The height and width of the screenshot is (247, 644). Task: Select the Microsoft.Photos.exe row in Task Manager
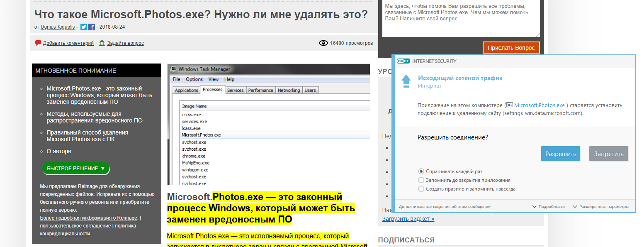pyautogui.click(x=274, y=135)
